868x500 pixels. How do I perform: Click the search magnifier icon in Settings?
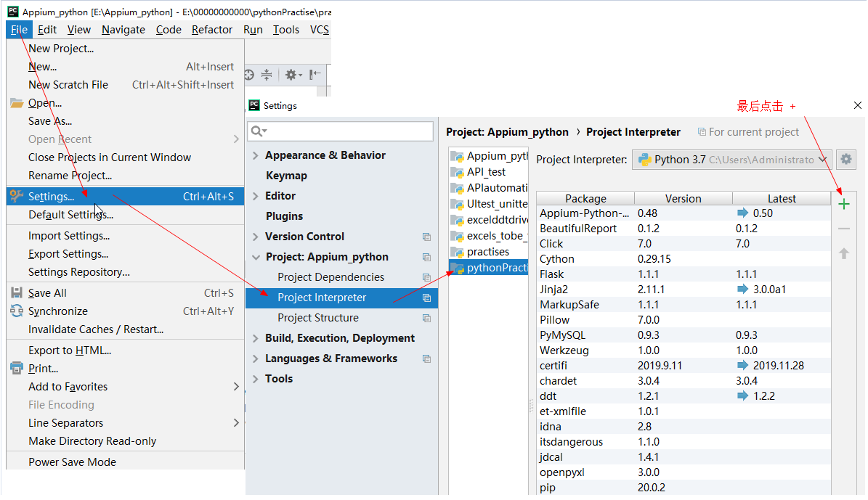point(258,131)
